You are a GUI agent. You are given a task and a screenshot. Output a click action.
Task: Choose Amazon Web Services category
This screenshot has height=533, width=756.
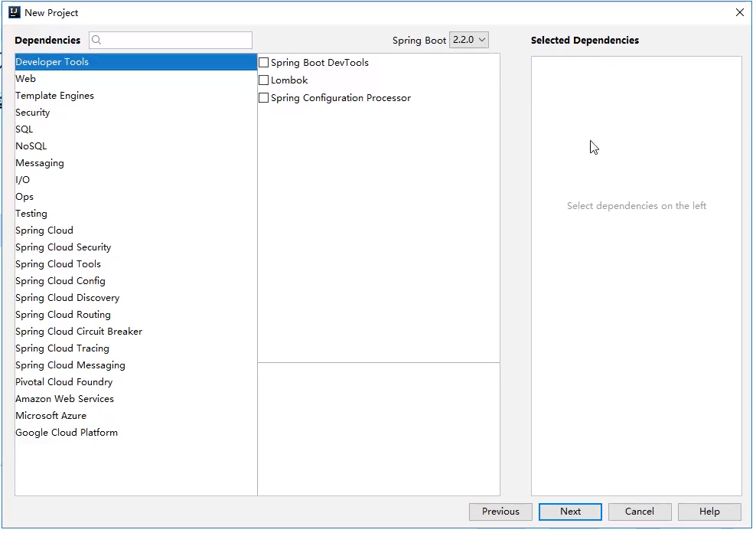click(65, 399)
